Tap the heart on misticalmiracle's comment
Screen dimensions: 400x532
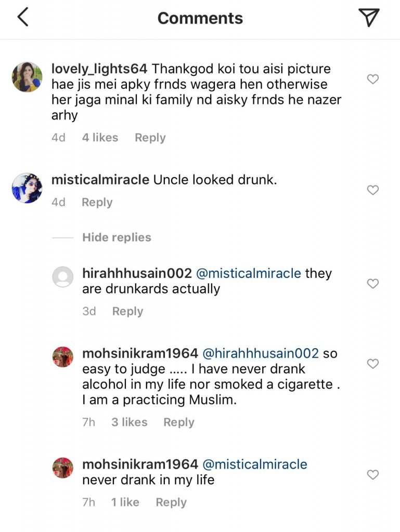pos(372,190)
